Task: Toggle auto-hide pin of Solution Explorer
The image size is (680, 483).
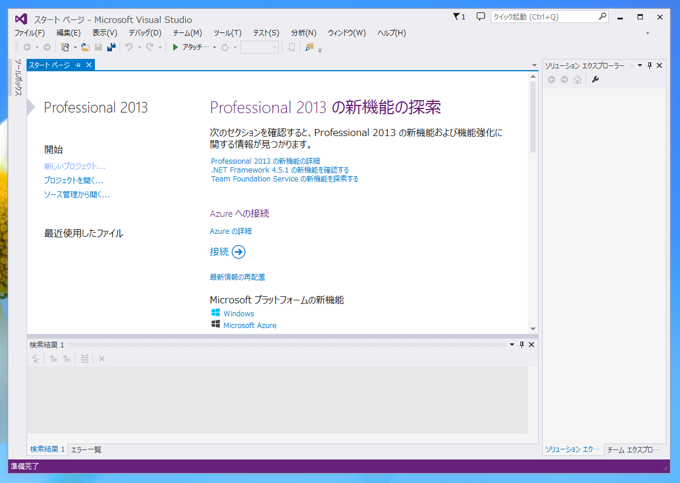Action: [x=650, y=65]
